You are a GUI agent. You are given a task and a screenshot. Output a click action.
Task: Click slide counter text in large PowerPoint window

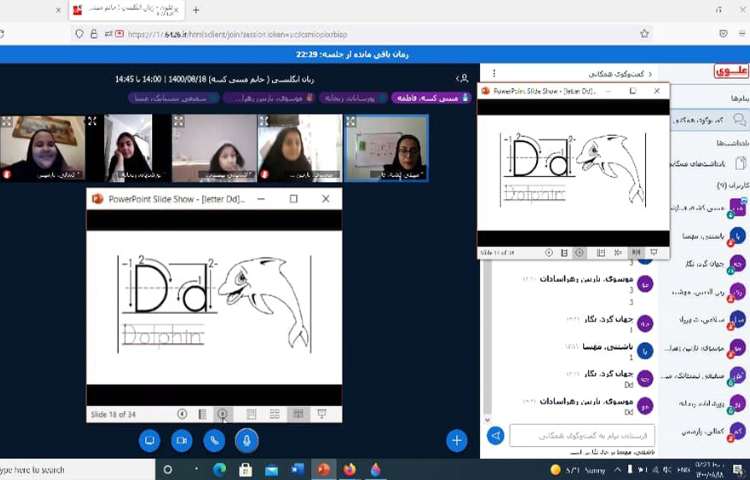pos(113,415)
